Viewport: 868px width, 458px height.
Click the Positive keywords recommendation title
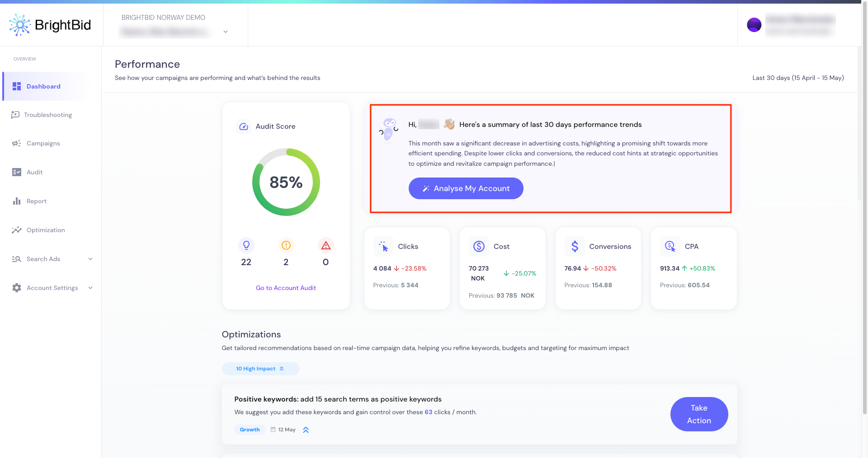[x=338, y=399]
